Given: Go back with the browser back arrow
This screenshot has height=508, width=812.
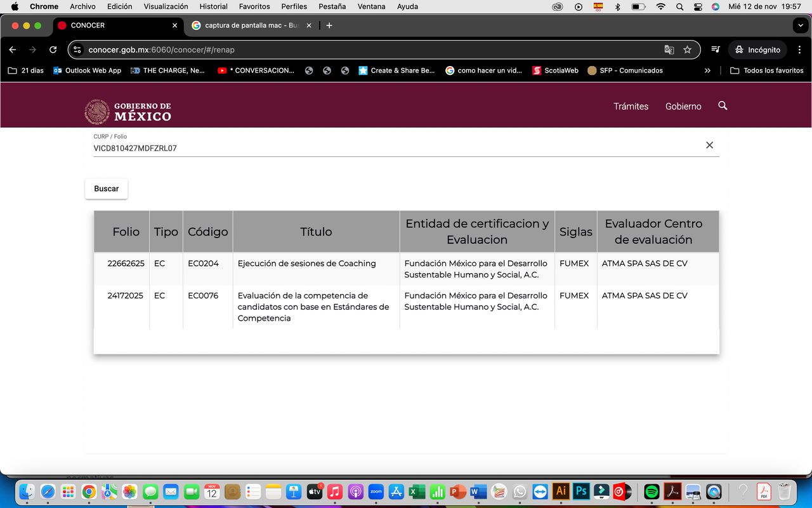Looking at the screenshot, I should tap(13, 50).
